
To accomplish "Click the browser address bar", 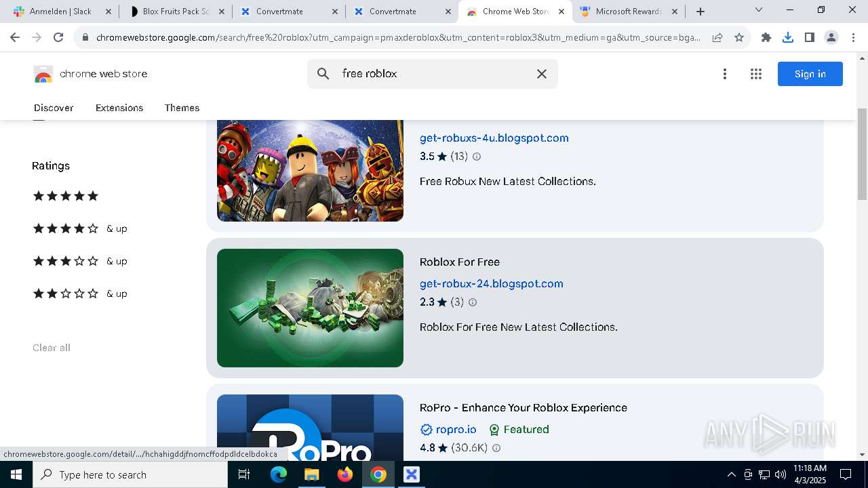I will pyautogui.click(x=398, y=37).
